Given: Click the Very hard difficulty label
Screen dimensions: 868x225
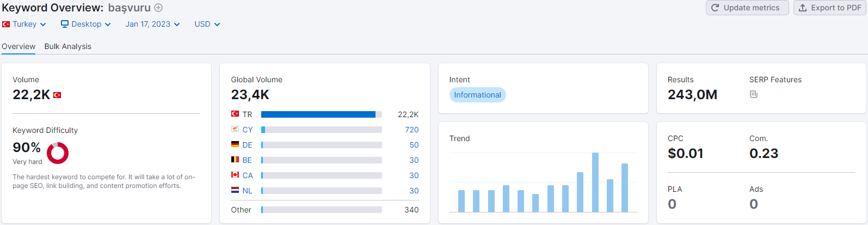Looking at the screenshot, I should point(27,162).
